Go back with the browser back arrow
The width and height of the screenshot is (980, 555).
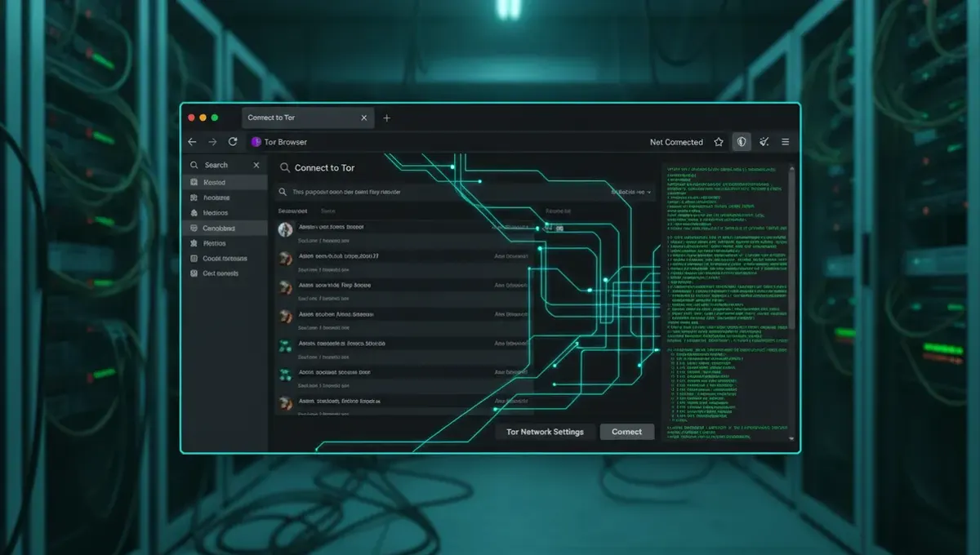[192, 142]
